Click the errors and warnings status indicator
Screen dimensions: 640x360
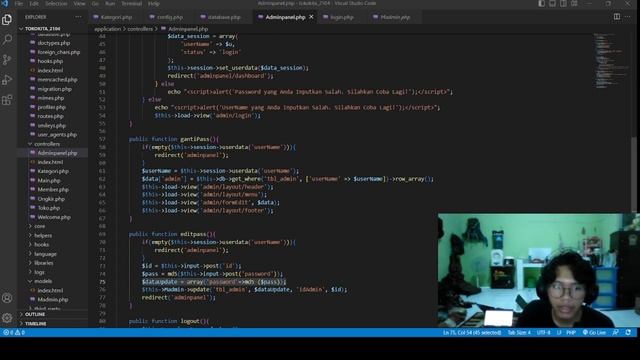pyautogui.click(x=14, y=333)
